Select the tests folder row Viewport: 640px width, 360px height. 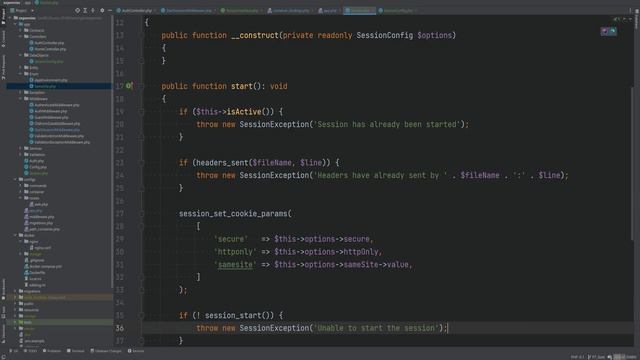coord(60,322)
